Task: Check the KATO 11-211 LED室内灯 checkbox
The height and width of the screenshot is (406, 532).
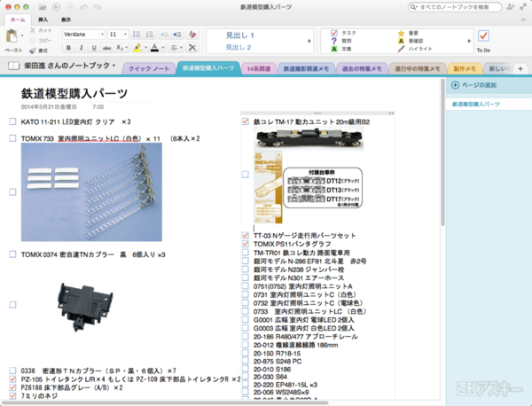Action: (12, 121)
